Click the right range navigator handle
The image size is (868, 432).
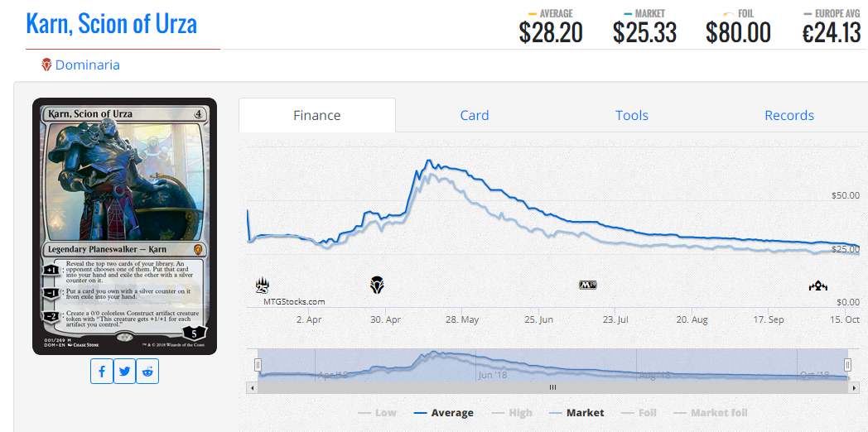pos(847,364)
